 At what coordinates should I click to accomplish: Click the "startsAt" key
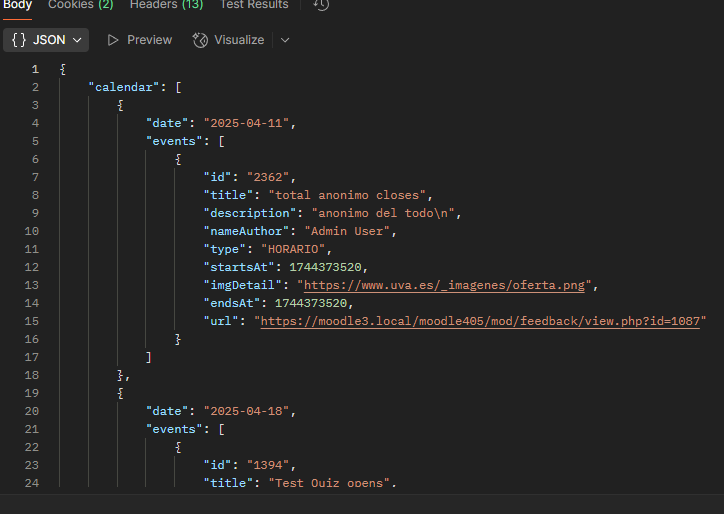click(239, 267)
